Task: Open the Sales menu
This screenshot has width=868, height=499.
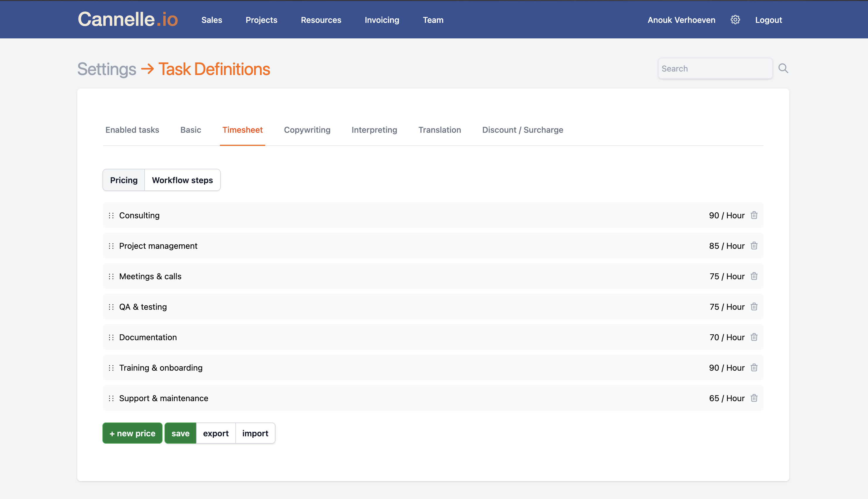Action: pos(212,20)
